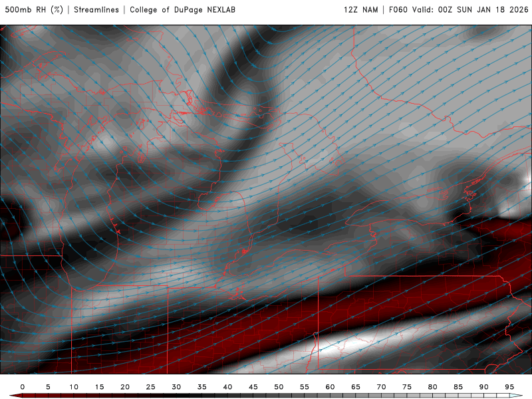The height and width of the screenshot is (399, 532).
Task: Click the 90 label on the legend
Action: click(484, 387)
